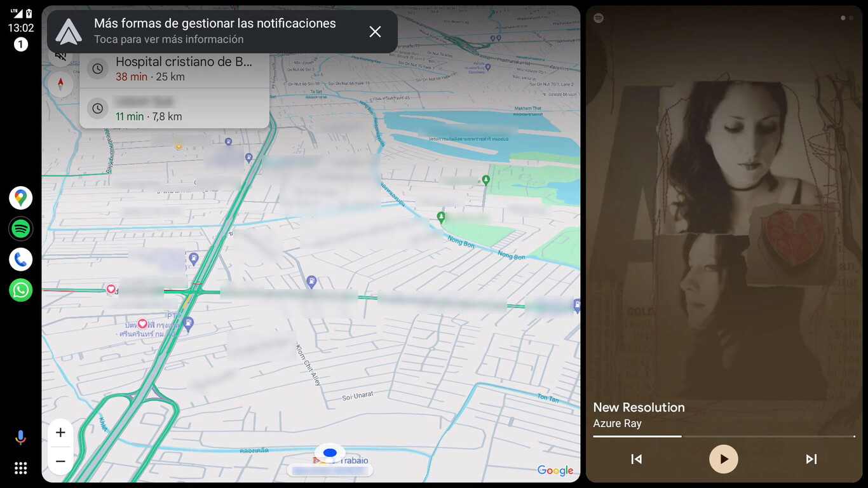Tap the artist name 'Azure Ray'
Viewport: 868px width, 488px height.
coord(617,424)
